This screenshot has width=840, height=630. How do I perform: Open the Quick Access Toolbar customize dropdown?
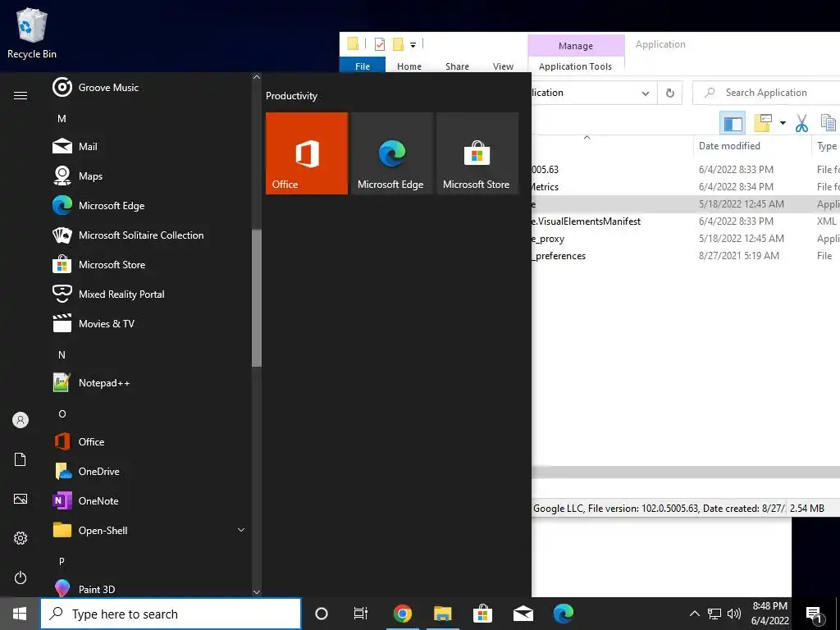[413, 45]
